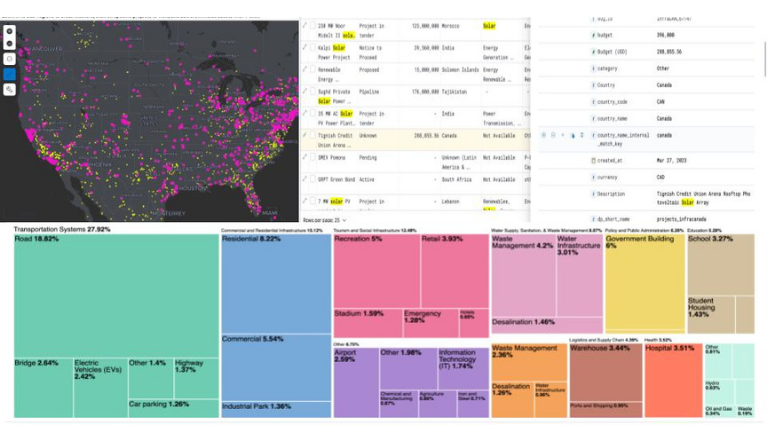Screen dimensions: 767x442
Task: Select checkbox for Tigniah Credit Union Arena
Action: point(313,135)
